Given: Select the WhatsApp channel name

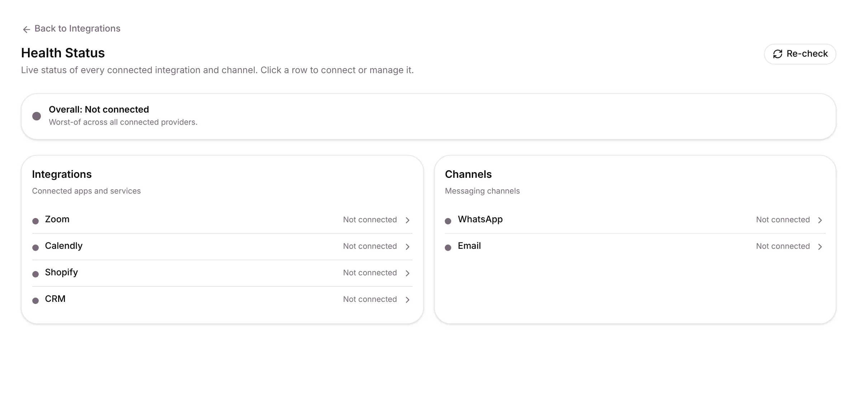Looking at the screenshot, I should (480, 219).
